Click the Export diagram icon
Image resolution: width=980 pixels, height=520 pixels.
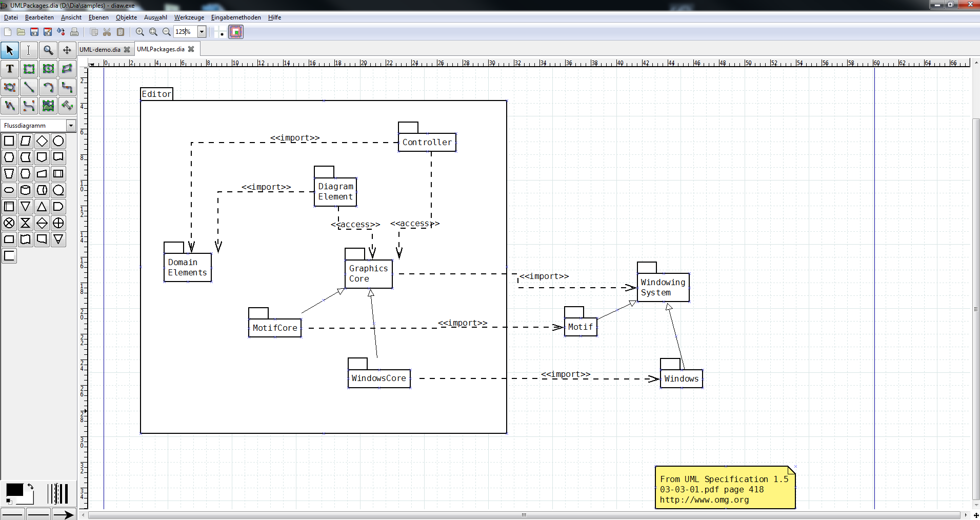(61, 32)
